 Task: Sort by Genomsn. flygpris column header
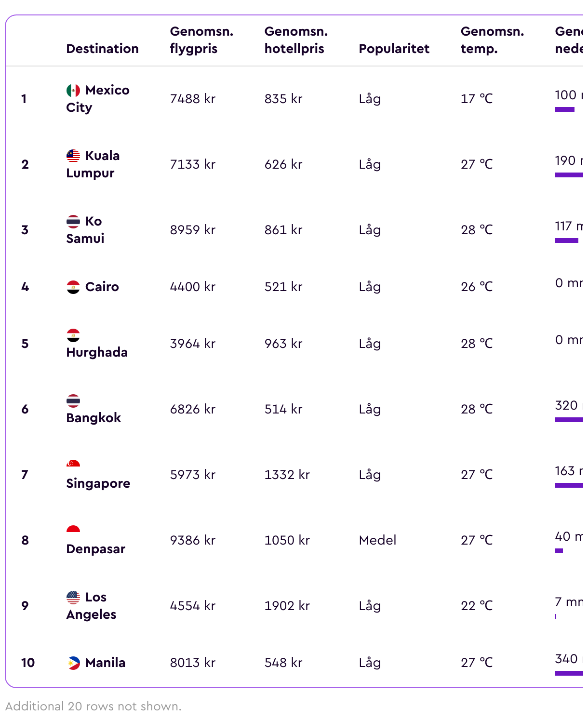[201, 40]
